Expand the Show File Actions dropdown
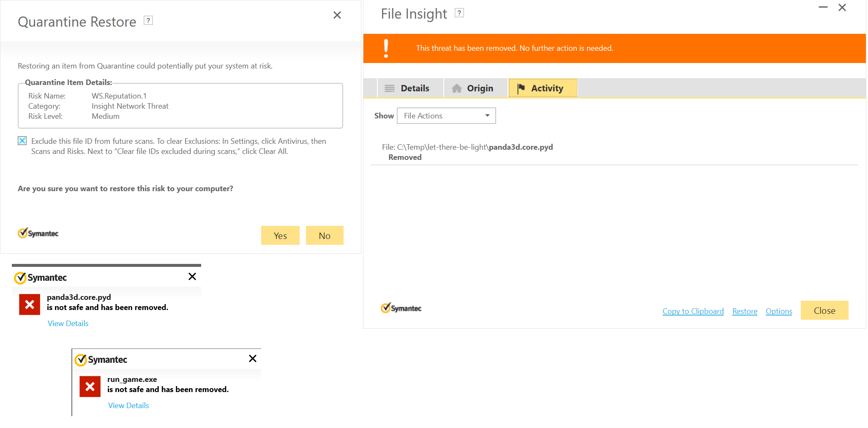The width and height of the screenshot is (868, 428). click(446, 116)
